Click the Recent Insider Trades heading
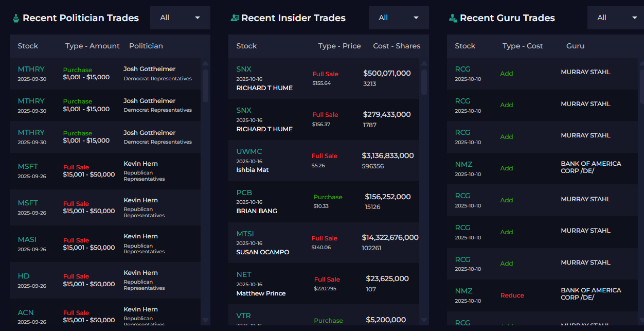644x331 pixels. coord(293,18)
